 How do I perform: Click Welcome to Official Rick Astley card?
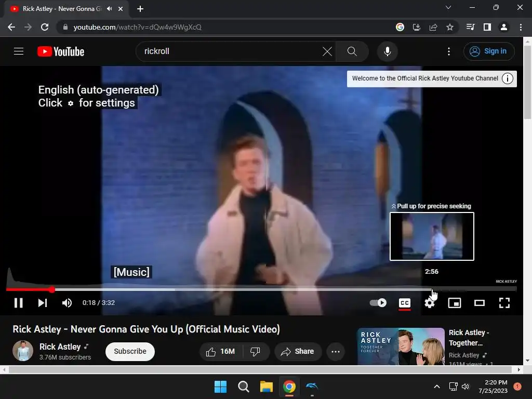[x=425, y=79]
